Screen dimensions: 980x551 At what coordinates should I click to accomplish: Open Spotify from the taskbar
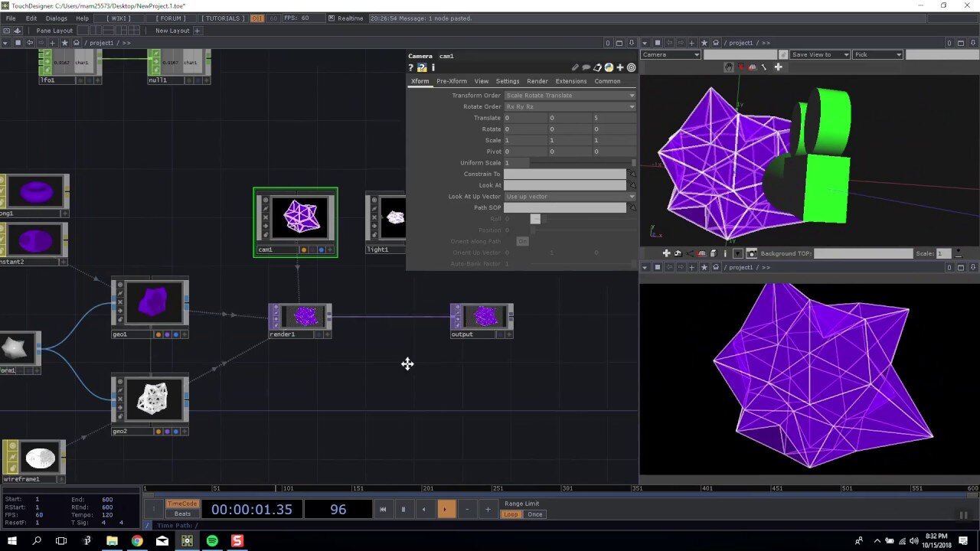212,541
